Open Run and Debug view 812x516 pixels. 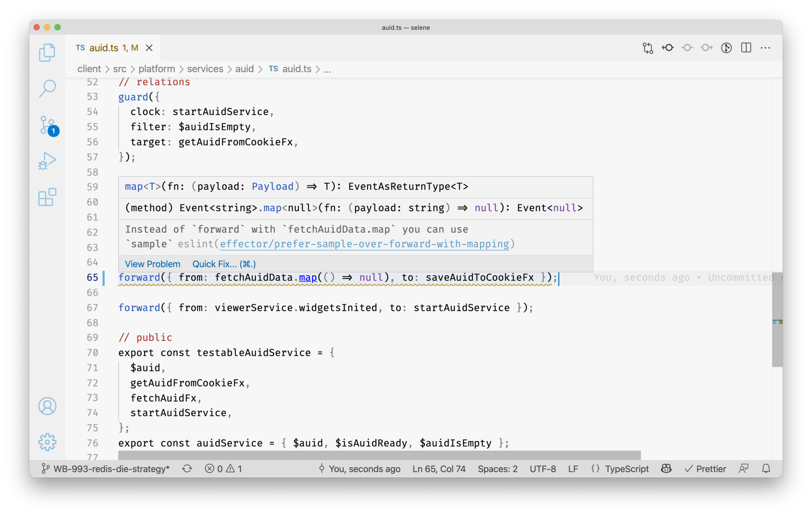coord(47,161)
